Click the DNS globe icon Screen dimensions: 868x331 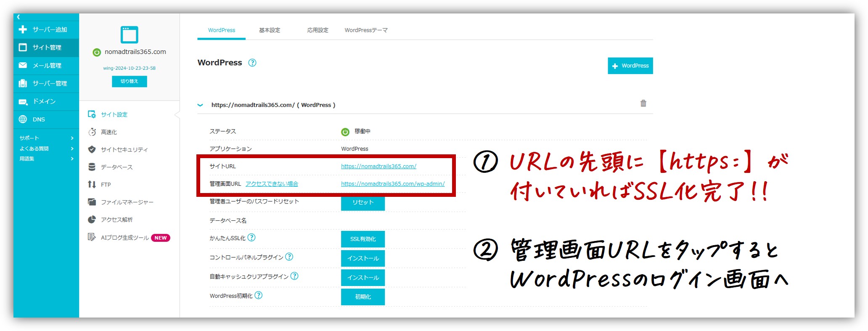coord(23,119)
